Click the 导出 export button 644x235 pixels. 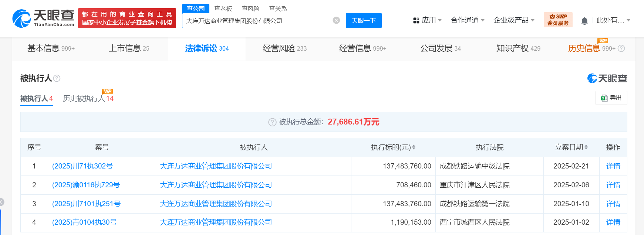[611, 98]
